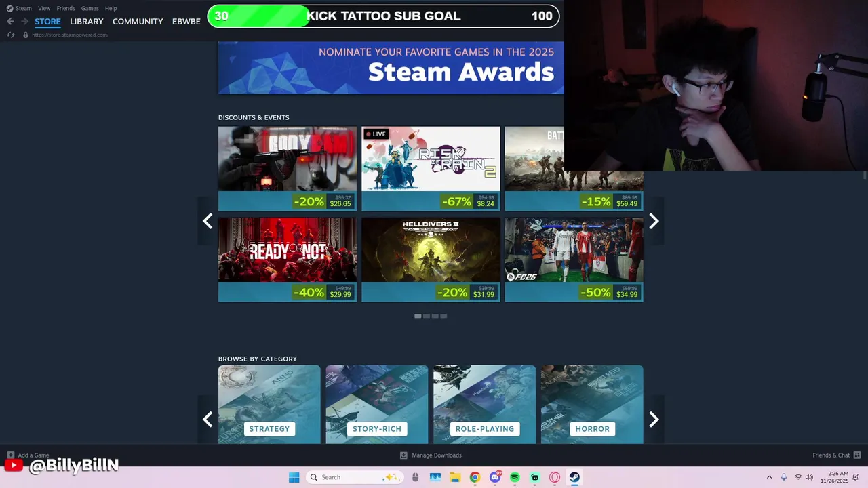Click the Friends & Chat icon
The height and width of the screenshot is (488, 868).
point(857,455)
